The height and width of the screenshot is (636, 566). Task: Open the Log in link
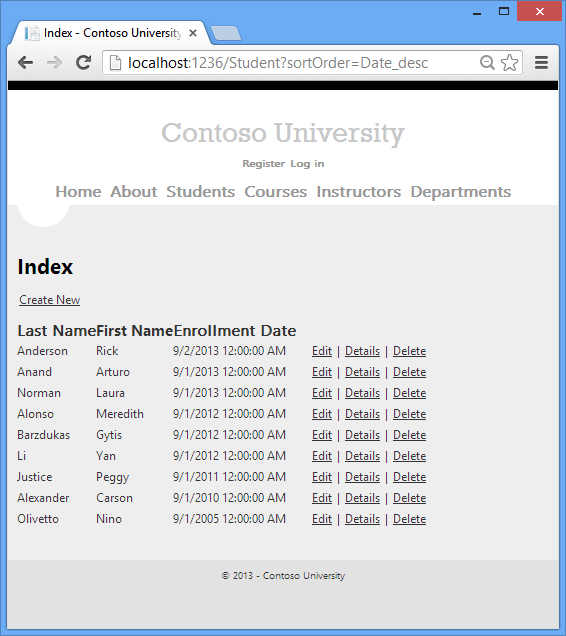[307, 164]
